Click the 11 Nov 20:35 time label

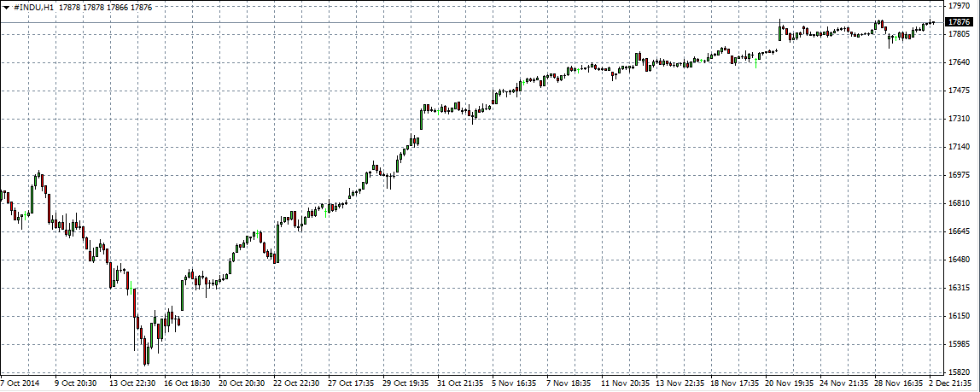coord(627,384)
